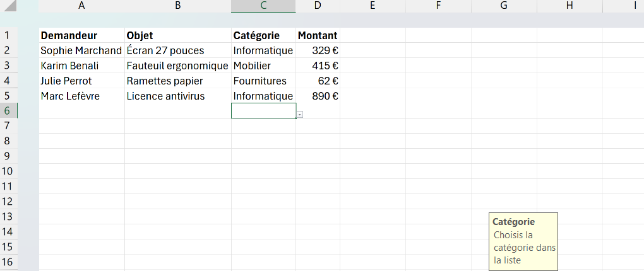Select row 16 header

(x=9, y=262)
